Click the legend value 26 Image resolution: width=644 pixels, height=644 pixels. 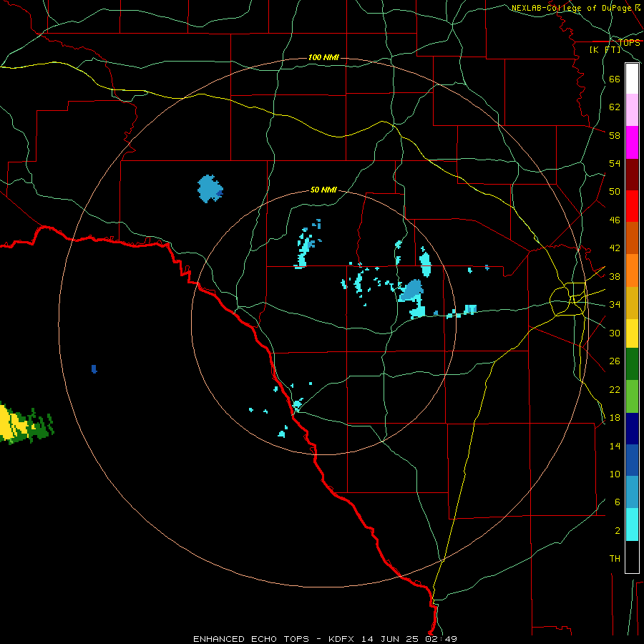click(x=615, y=361)
